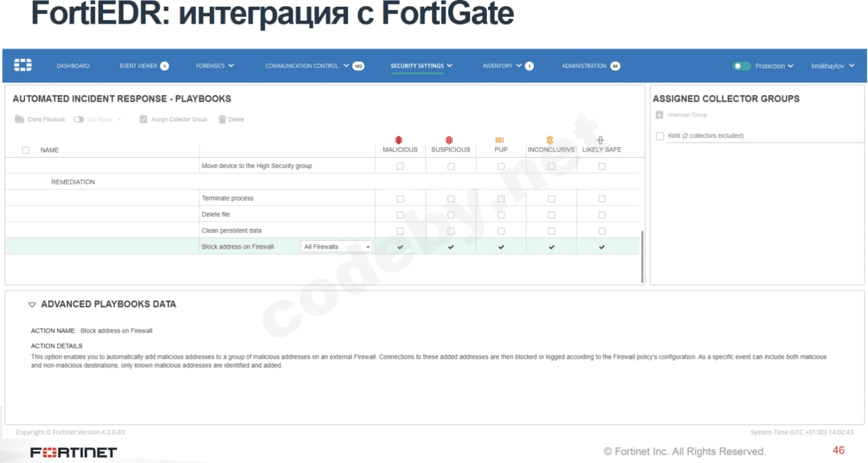Uncheck Block address on Firewall for Likely Safe
Viewport: 868px width, 463px height.
pyautogui.click(x=601, y=247)
